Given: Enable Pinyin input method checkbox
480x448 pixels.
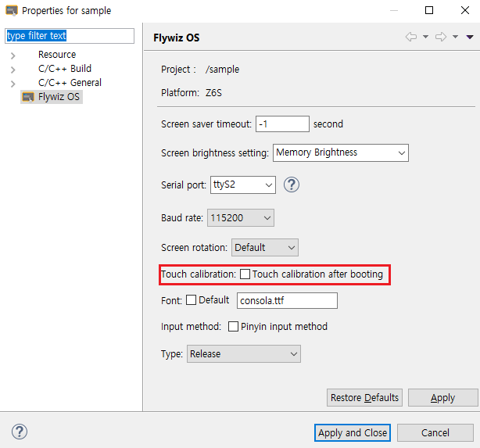Looking at the screenshot, I should 233,327.
